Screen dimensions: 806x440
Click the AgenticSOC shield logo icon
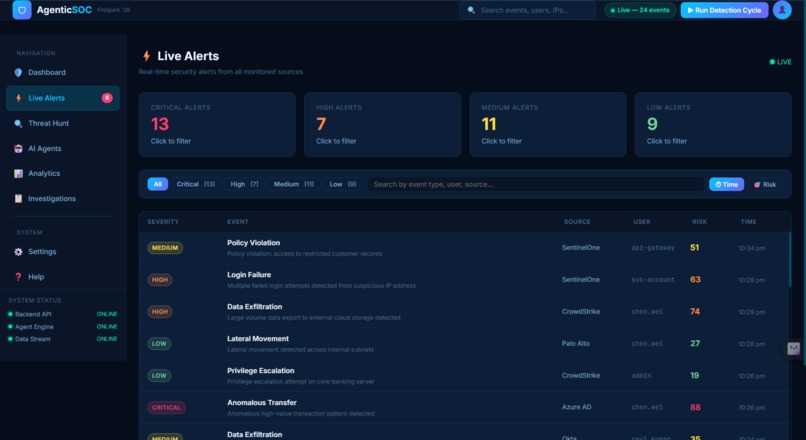click(22, 10)
